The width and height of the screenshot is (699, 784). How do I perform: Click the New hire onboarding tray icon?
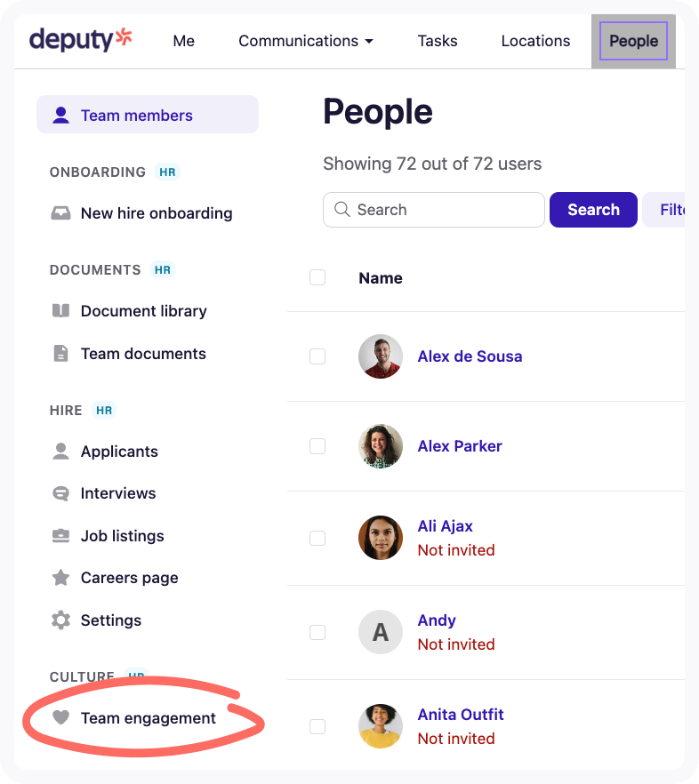[60, 213]
